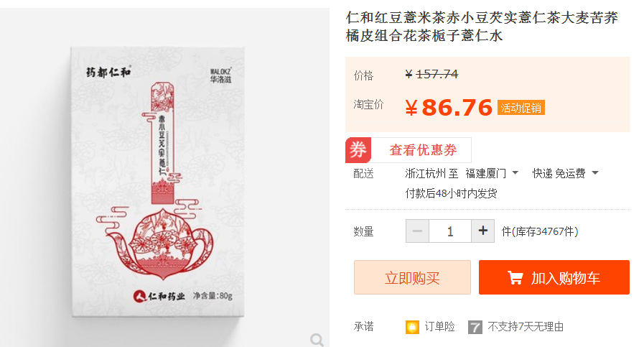Click the gray 7-day return icon
This screenshot has width=644, height=347.
pos(475,328)
